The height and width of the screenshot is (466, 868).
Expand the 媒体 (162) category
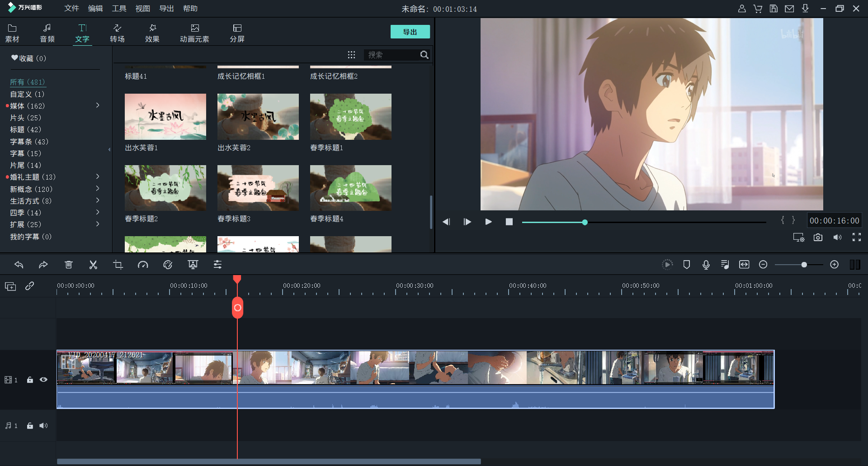pyautogui.click(x=98, y=105)
